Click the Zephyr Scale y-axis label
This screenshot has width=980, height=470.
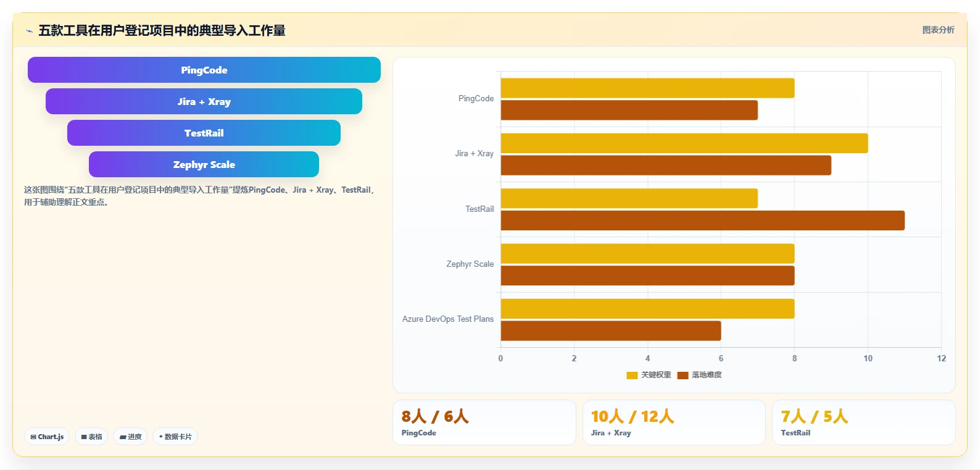click(470, 264)
